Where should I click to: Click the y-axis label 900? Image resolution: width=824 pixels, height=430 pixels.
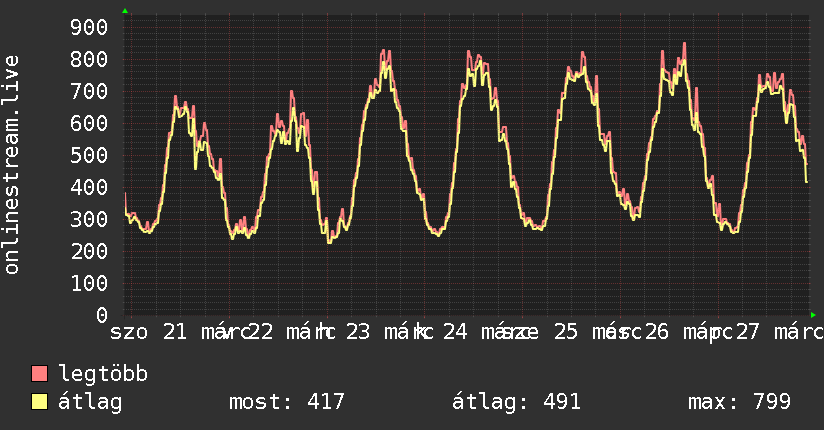tap(89, 27)
